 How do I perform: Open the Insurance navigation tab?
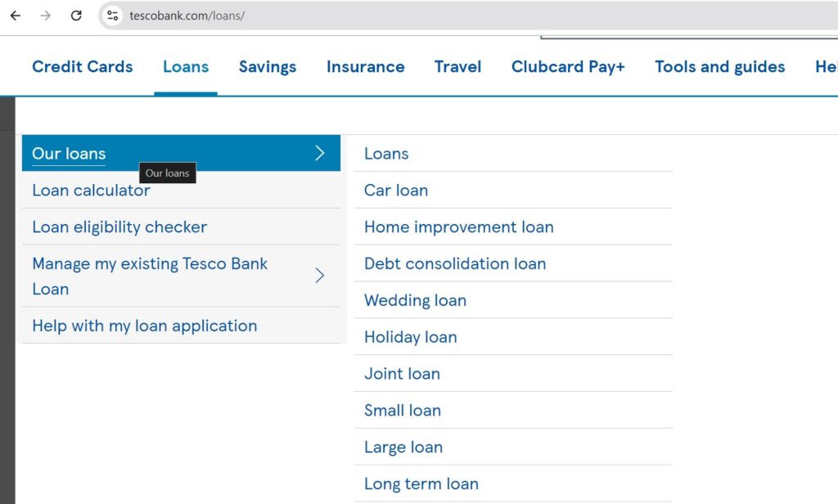pyautogui.click(x=366, y=66)
